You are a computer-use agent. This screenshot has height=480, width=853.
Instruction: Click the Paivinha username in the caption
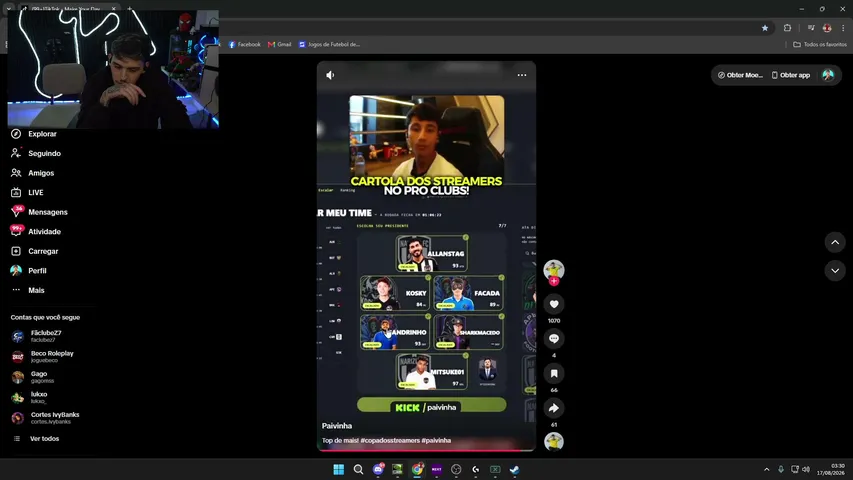pyautogui.click(x=337, y=426)
